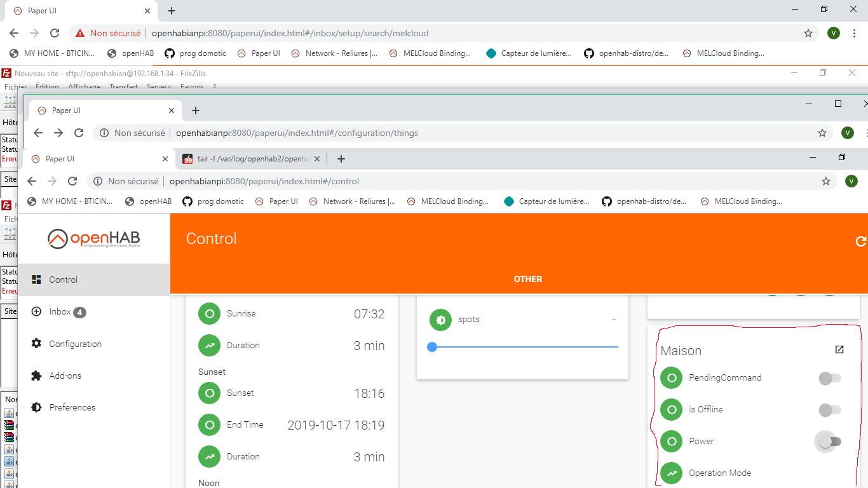Open the Add-ons section
The width and height of the screenshot is (868, 488).
[x=65, y=376]
